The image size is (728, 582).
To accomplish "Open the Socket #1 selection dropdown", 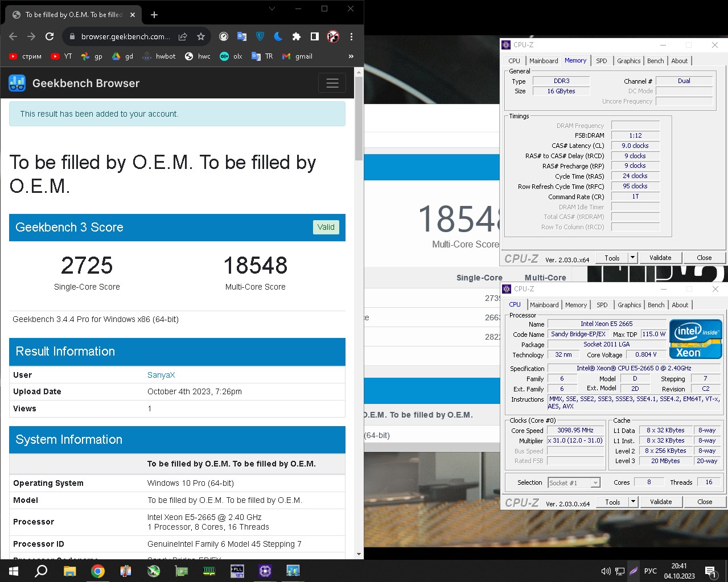I will (x=574, y=482).
